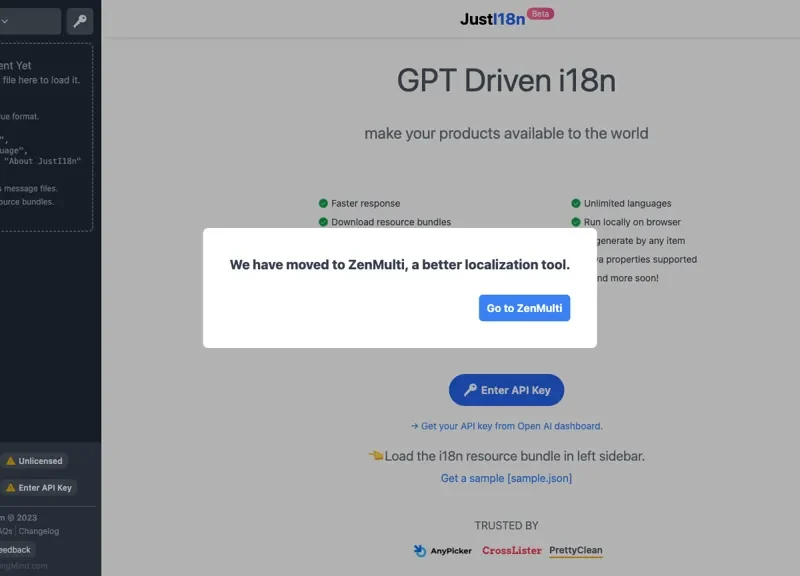800x576 pixels.
Task: Click the pointing hand icon before Load the i18n
Action: pyautogui.click(x=376, y=455)
